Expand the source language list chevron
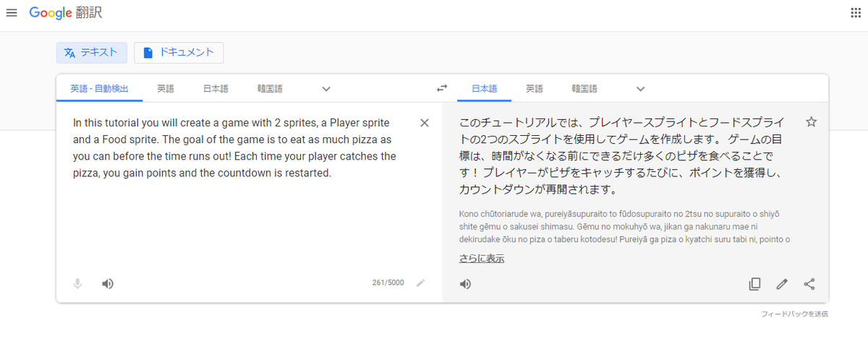Screen dimensions: 868x354 (x=326, y=89)
